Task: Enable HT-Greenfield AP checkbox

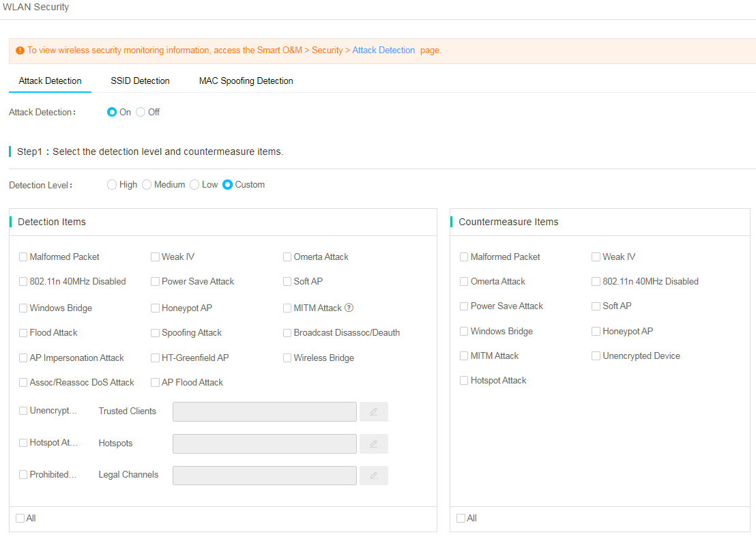Action: [156, 358]
